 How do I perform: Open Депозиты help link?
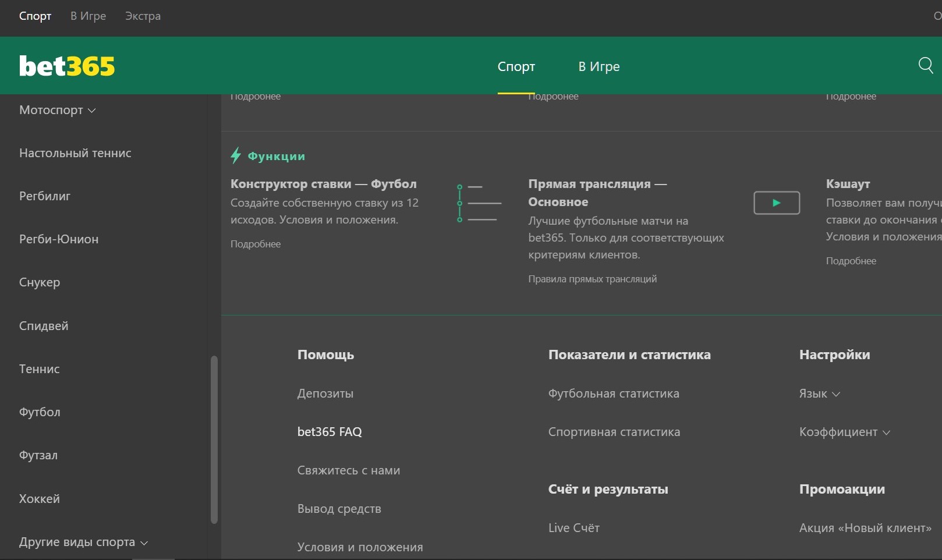click(x=325, y=394)
